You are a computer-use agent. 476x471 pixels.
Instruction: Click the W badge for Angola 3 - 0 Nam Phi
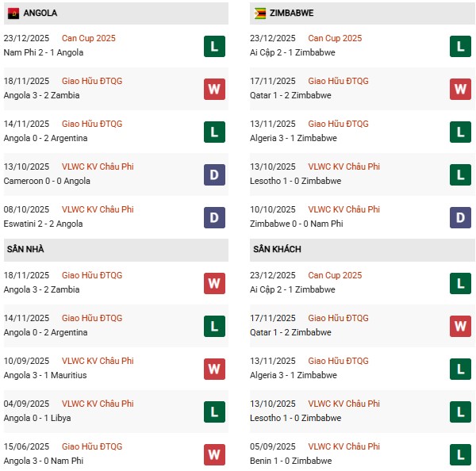coord(213,454)
